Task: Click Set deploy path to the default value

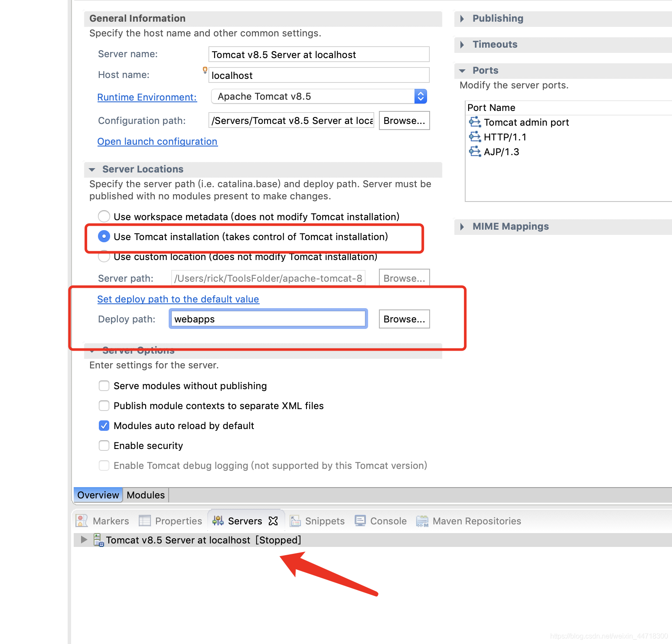Action: (178, 299)
